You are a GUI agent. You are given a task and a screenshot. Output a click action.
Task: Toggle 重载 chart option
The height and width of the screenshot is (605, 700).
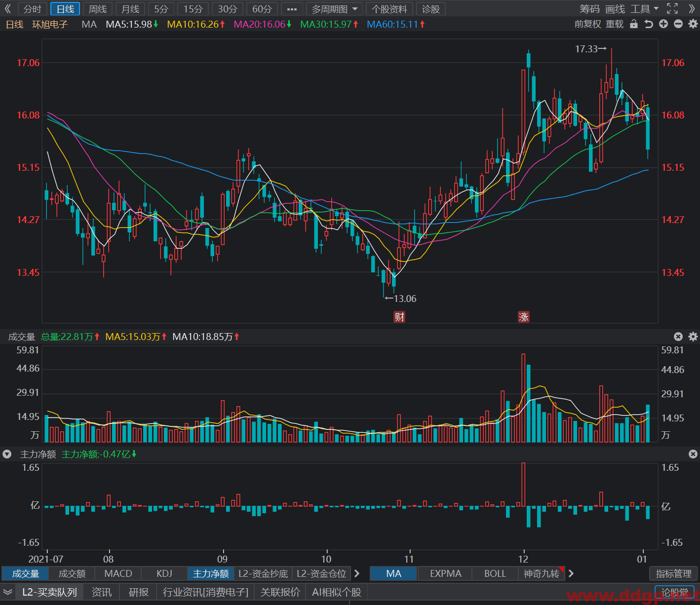pos(615,24)
